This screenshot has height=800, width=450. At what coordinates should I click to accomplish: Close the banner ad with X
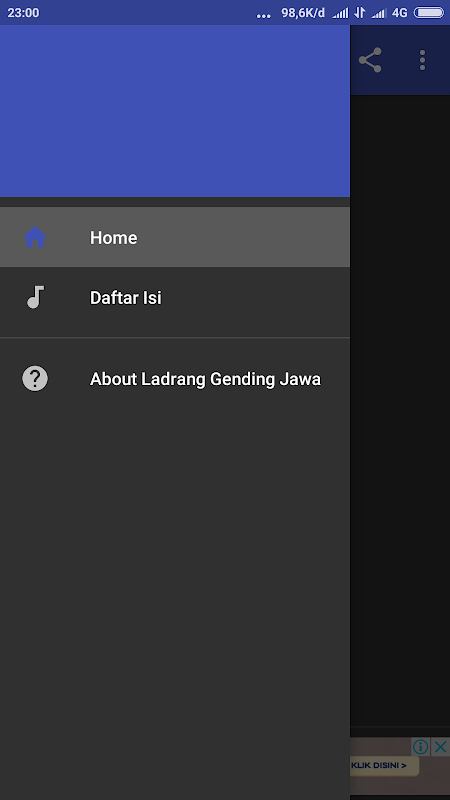click(440, 747)
